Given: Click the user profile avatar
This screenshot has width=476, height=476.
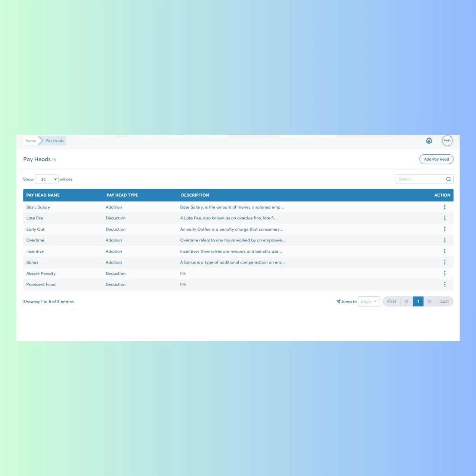Looking at the screenshot, I should 447,141.
